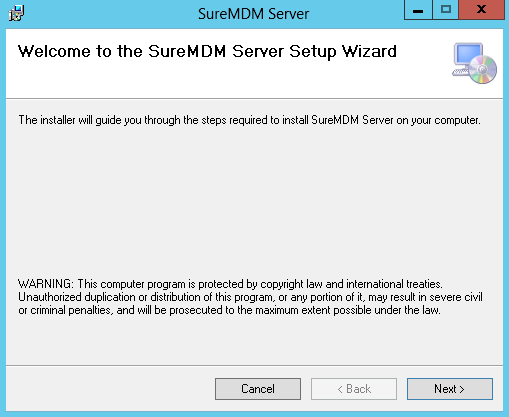
Task: Click the SureMDM Server title bar text
Action: pos(253,14)
